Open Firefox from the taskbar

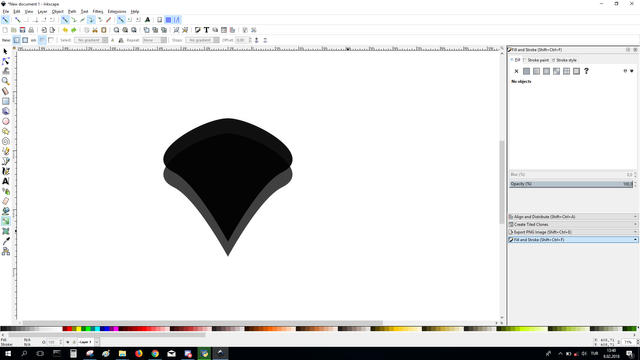pyautogui.click(x=139, y=353)
